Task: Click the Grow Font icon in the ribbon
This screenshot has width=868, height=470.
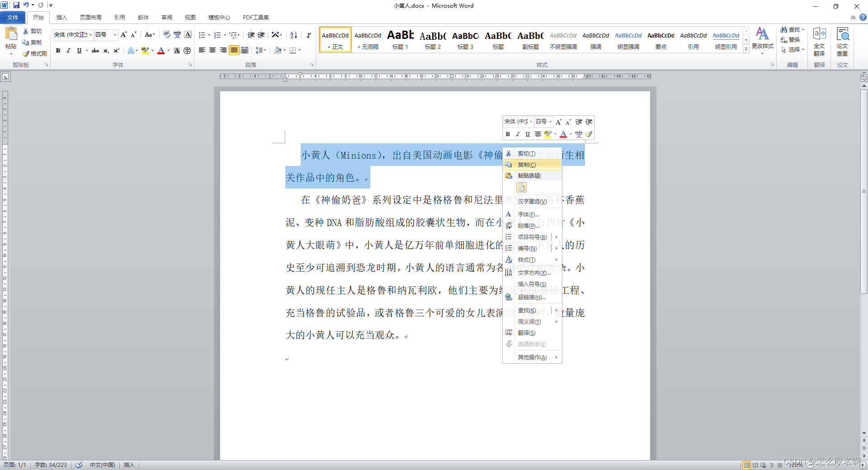Action: pos(123,35)
